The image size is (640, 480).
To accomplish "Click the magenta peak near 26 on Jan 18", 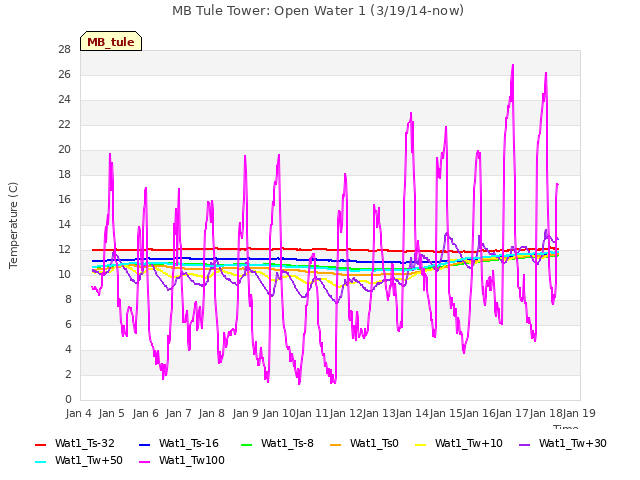I will (546, 74).
